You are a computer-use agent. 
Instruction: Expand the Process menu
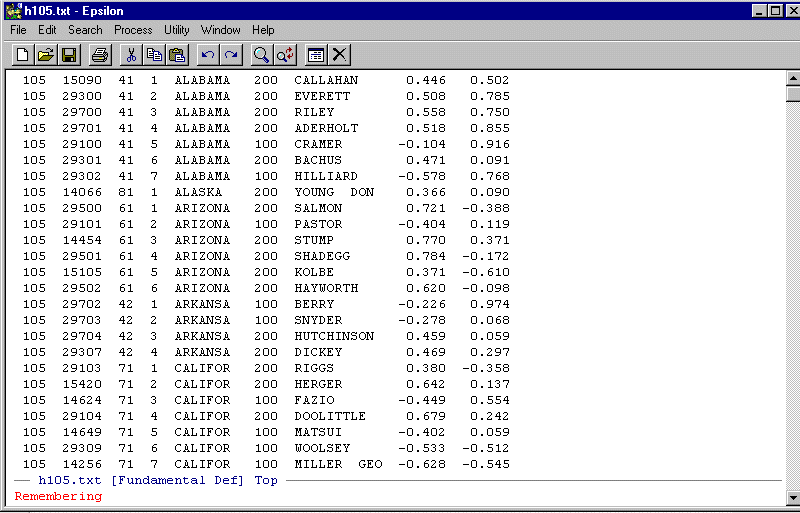[x=133, y=30]
